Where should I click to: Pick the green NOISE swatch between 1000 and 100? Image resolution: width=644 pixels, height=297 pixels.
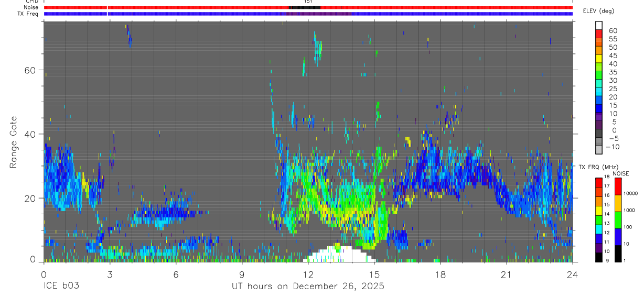pos(618,220)
